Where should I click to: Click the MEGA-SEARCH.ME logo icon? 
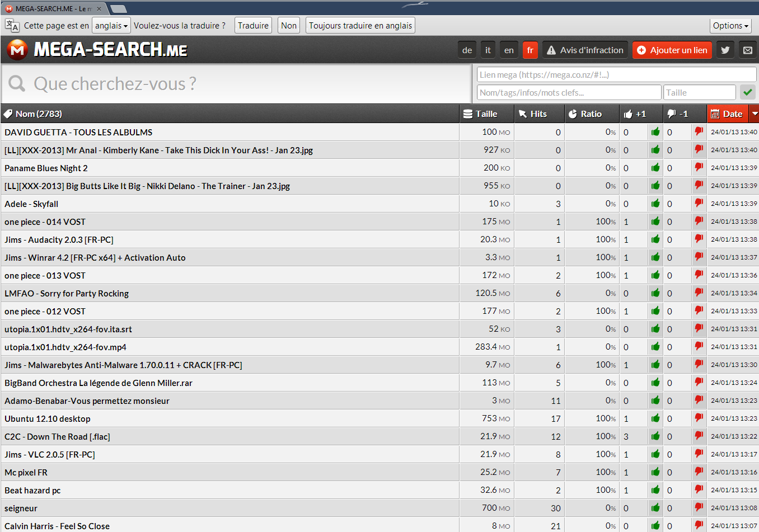[17, 50]
